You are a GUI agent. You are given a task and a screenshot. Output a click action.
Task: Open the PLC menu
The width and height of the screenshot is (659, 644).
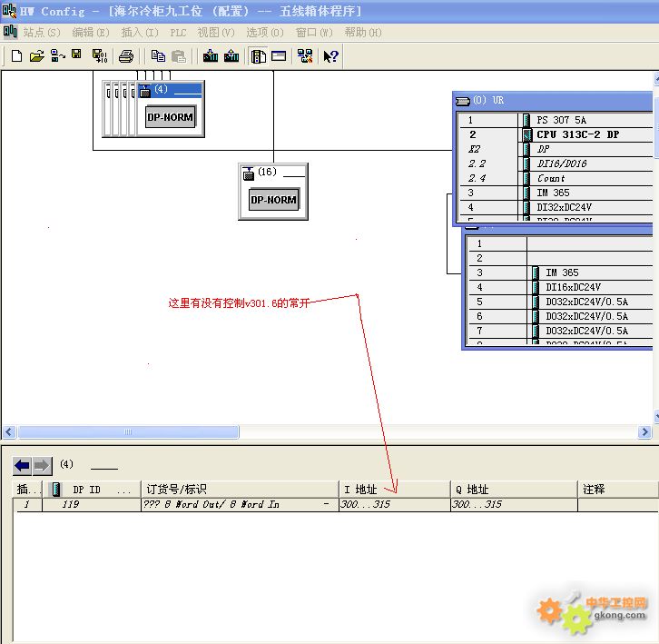click(x=178, y=33)
